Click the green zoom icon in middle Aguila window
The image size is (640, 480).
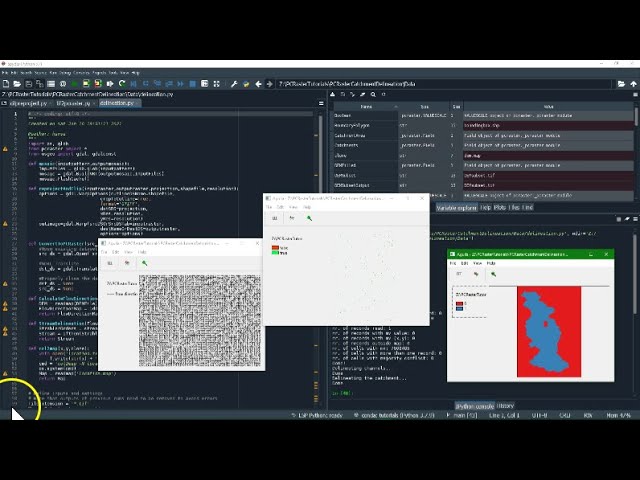click(309, 218)
